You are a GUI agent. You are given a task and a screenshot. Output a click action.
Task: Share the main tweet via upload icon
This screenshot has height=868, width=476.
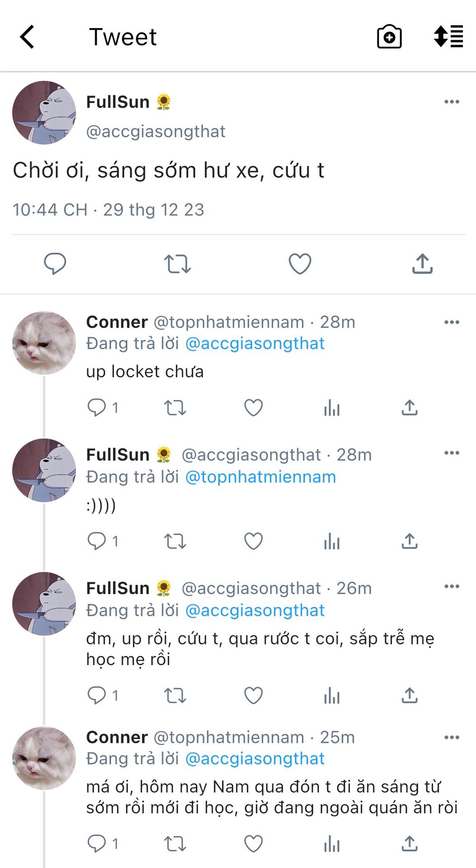422,264
